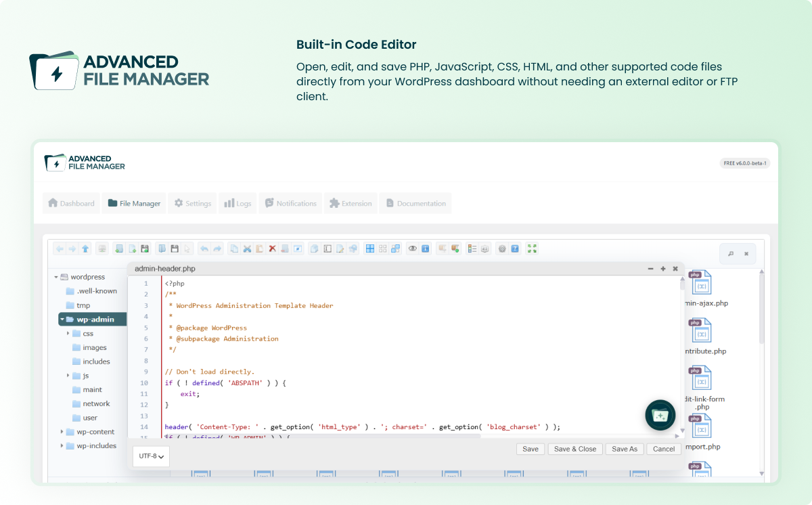Select the images folder in tree
Image resolution: width=812 pixels, height=505 pixels.
pyautogui.click(x=90, y=347)
